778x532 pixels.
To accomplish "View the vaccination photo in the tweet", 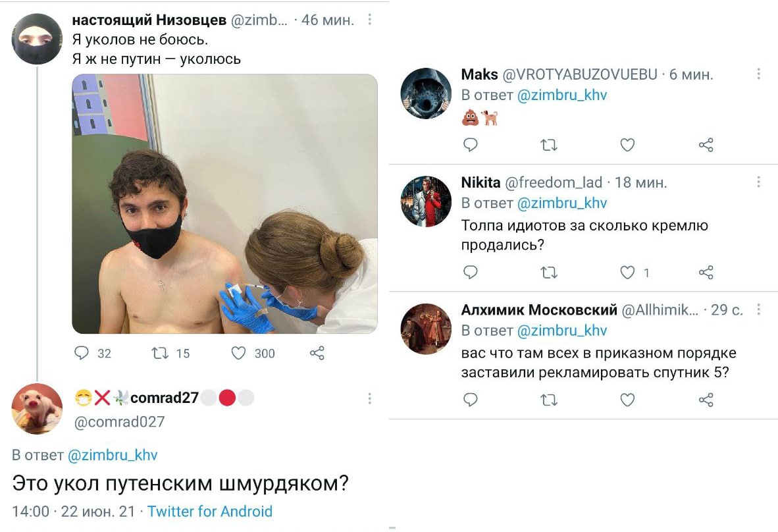I will tap(224, 204).
